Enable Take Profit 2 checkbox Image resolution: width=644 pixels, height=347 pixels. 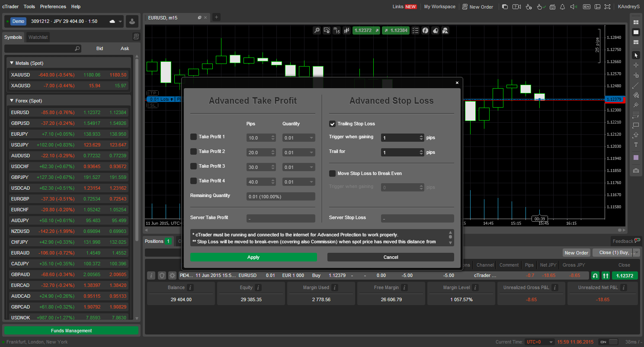(x=193, y=152)
